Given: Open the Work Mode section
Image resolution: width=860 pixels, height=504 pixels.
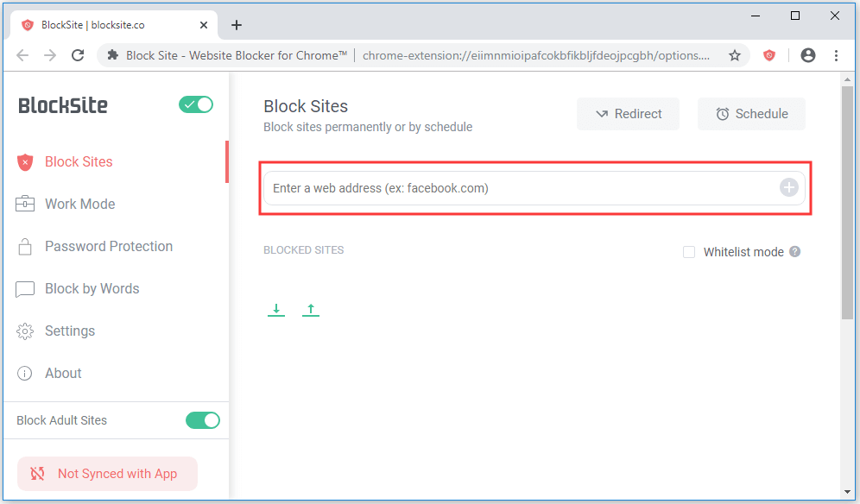Looking at the screenshot, I should click(x=79, y=204).
